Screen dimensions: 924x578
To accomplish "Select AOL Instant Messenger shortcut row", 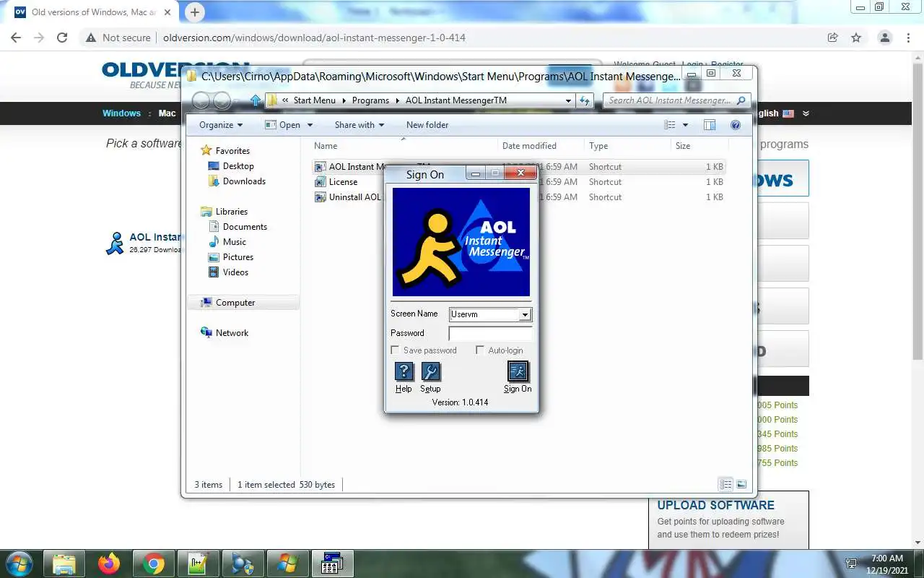I will (x=519, y=167).
